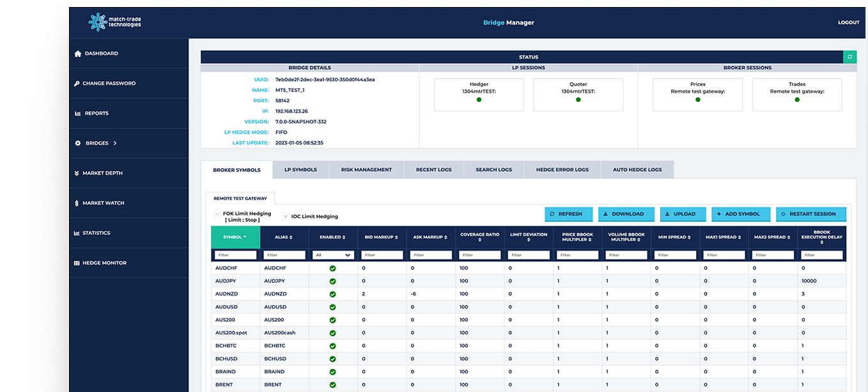
Task: Click the Restart Session button
Action: [x=810, y=214]
